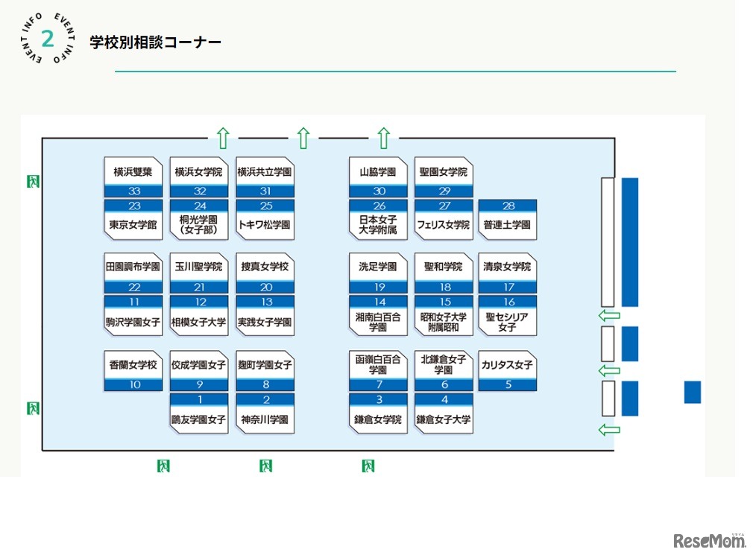
Task: Select booth 26 日本女子大学附属
Action: (379, 220)
